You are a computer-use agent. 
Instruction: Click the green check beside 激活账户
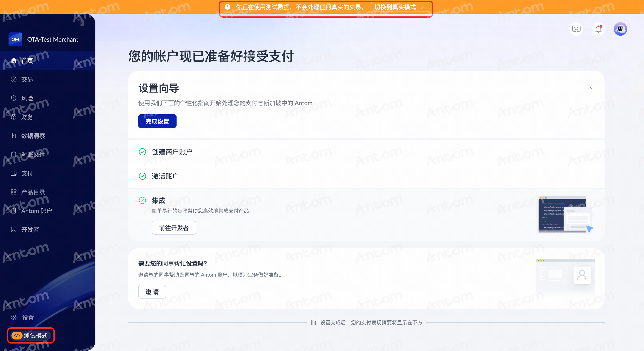pyautogui.click(x=142, y=176)
